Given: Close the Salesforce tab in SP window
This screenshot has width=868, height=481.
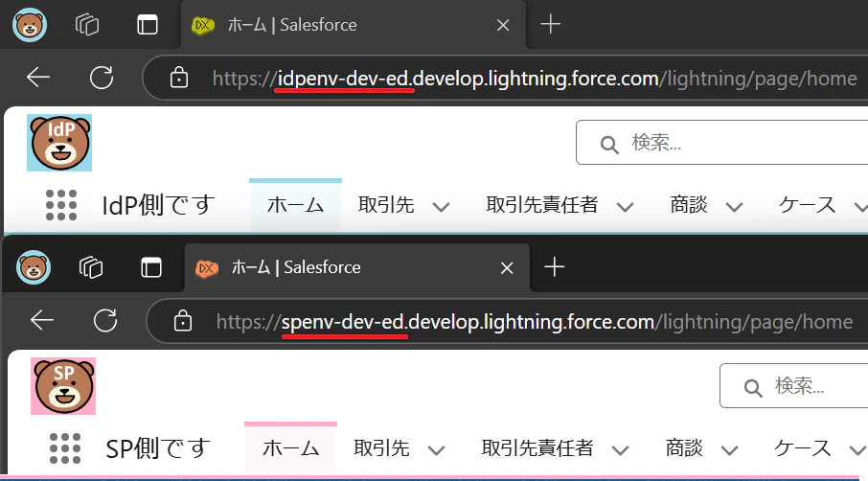Looking at the screenshot, I should pos(507,268).
